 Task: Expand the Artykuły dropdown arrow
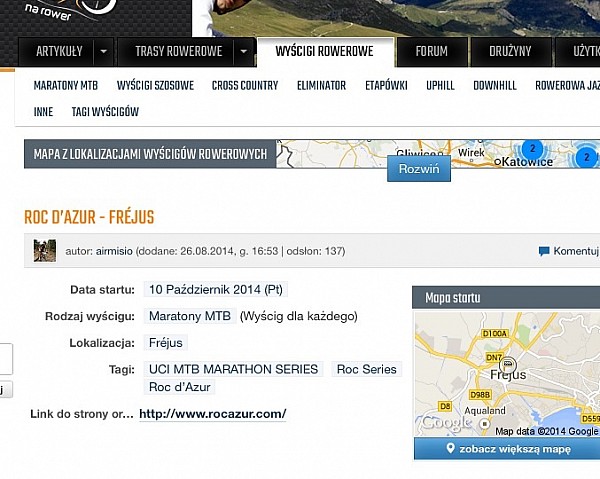(x=103, y=51)
